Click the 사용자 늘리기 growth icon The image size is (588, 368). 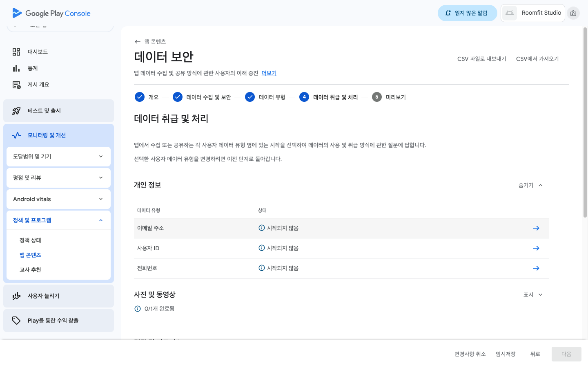coord(16,296)
